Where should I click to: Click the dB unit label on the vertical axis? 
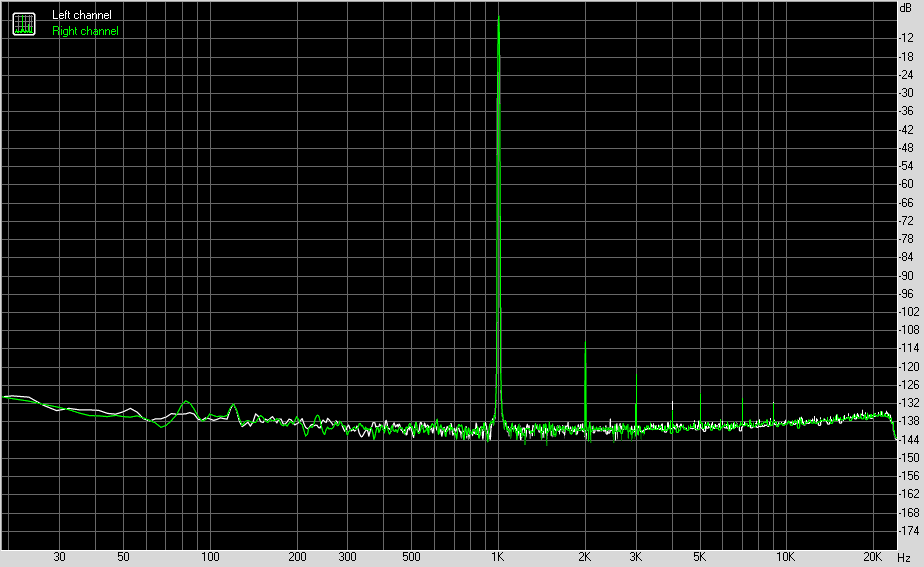908,8
